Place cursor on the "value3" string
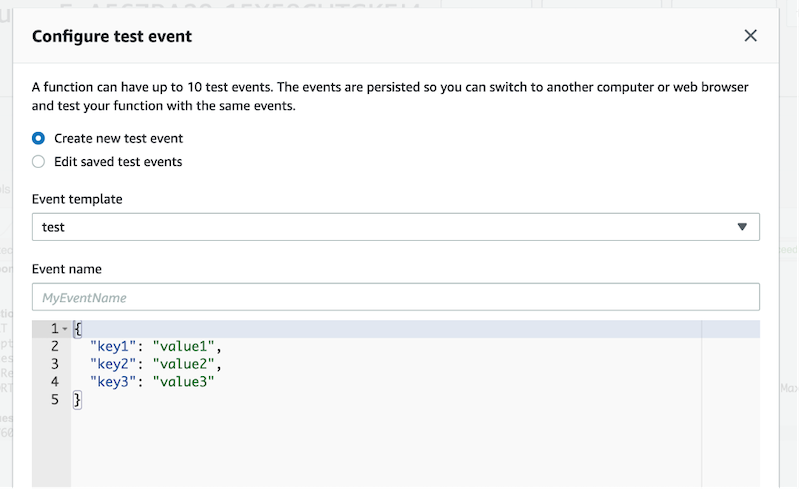 pyautogui.click(x=185, y=382)
